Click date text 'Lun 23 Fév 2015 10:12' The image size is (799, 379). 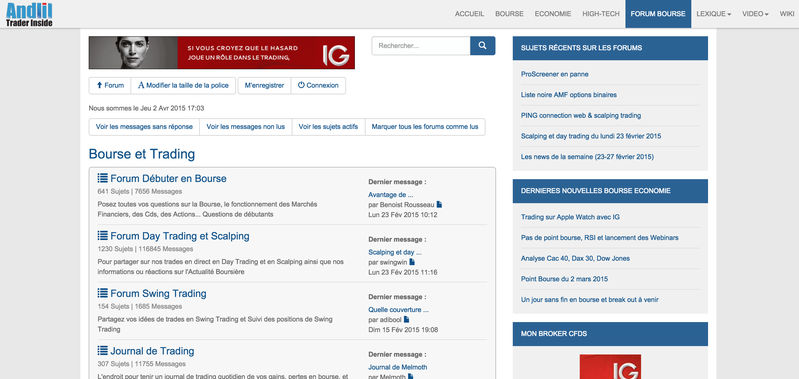point(403,215)
